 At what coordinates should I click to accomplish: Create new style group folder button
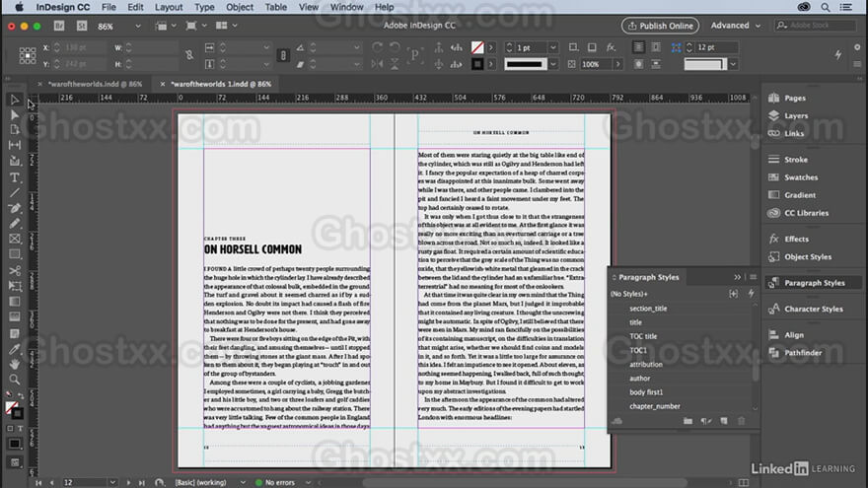[x=687, y=421]
